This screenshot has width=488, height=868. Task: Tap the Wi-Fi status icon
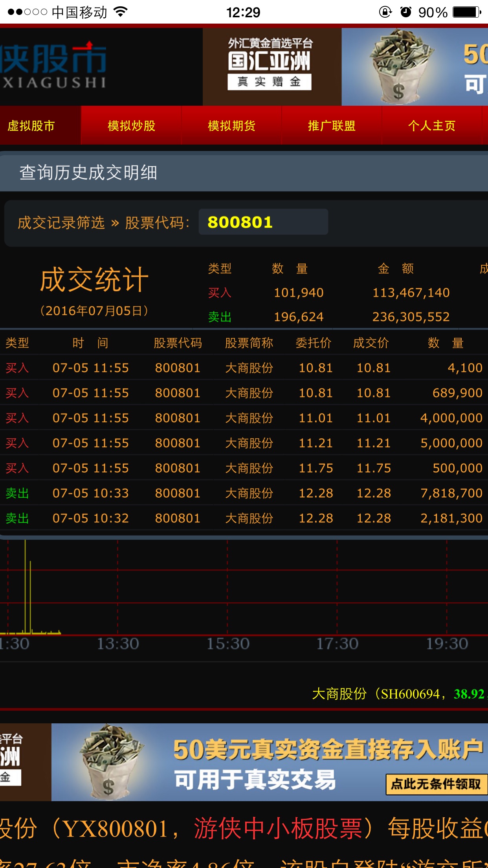point(121,12)
